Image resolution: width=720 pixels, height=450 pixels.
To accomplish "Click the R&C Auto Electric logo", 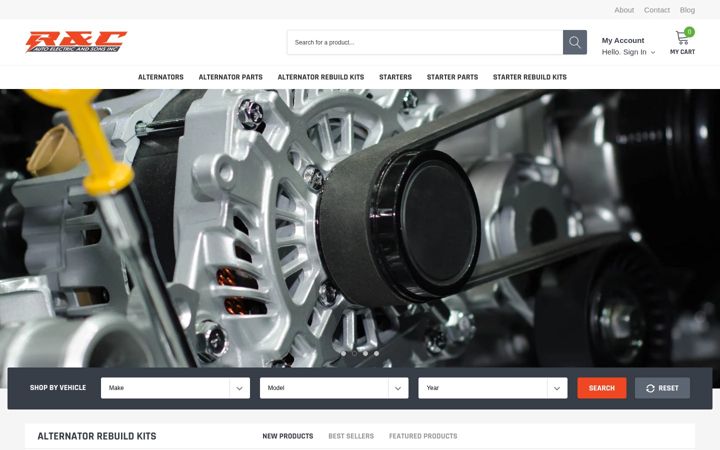I will pyautogui.click(x=76, y=42).
